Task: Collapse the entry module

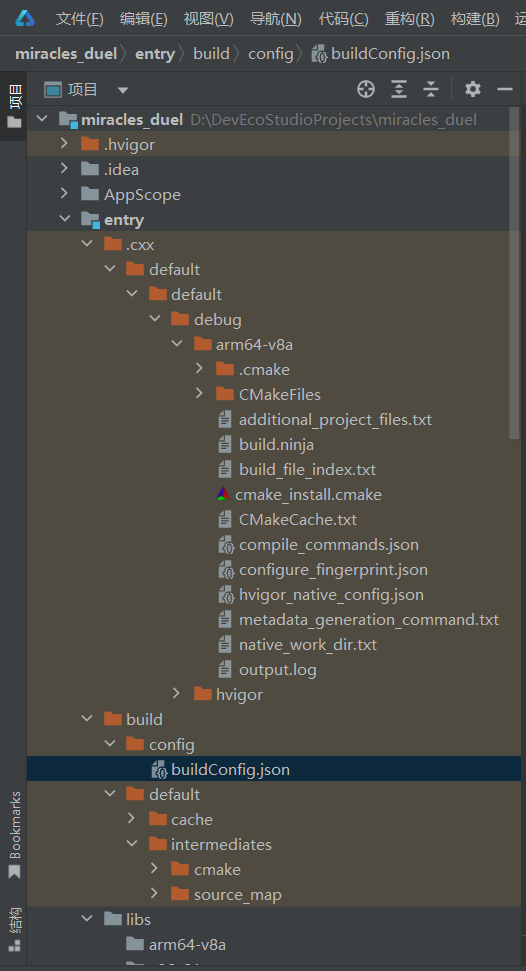Action: [x=64, y=219]
